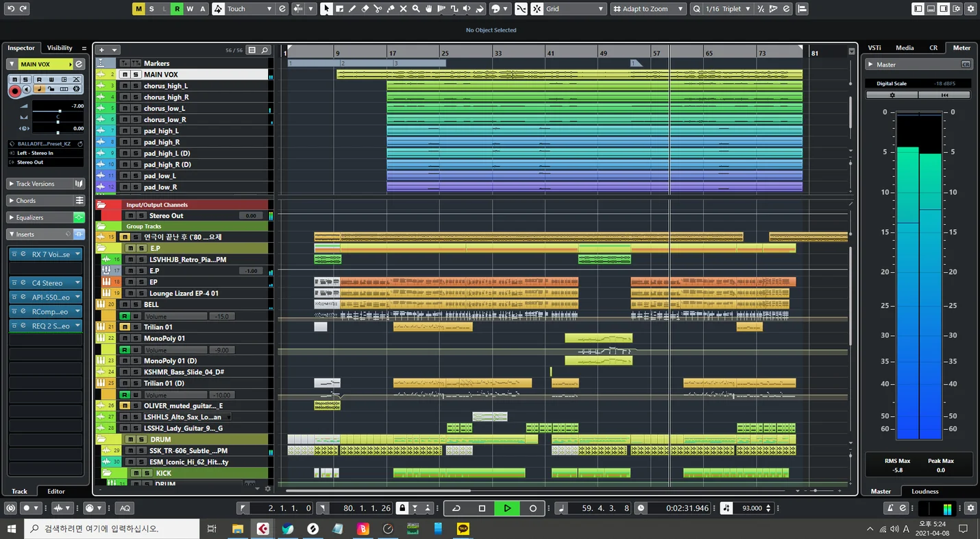
Task: Toggle Snap to Zero Crossing button
Action: pos(521,9)
